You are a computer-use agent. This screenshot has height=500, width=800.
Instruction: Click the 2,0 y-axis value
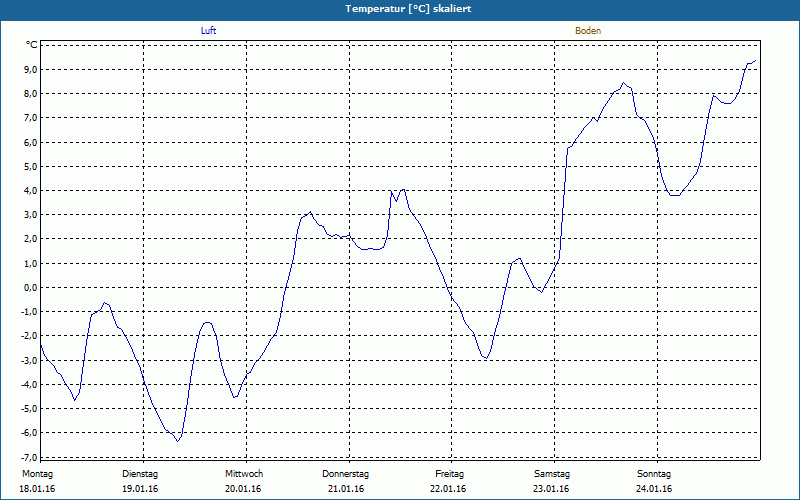[x=30, y=239]
